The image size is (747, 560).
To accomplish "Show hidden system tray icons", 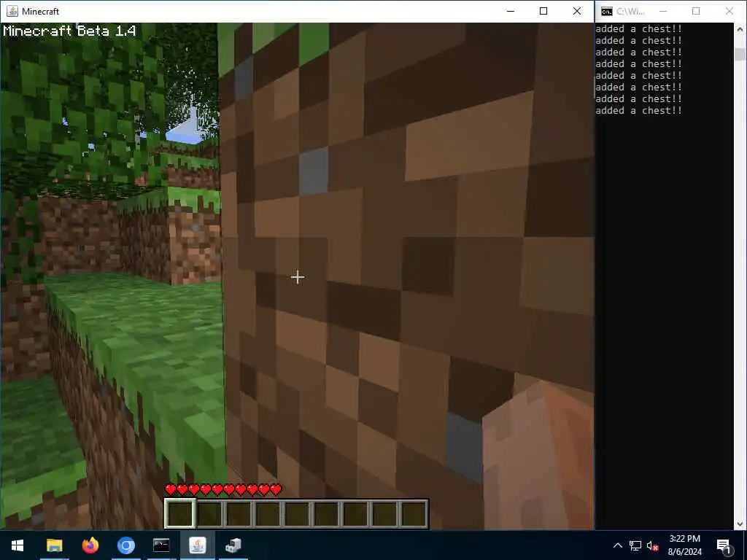I will [x=617, y=545].
